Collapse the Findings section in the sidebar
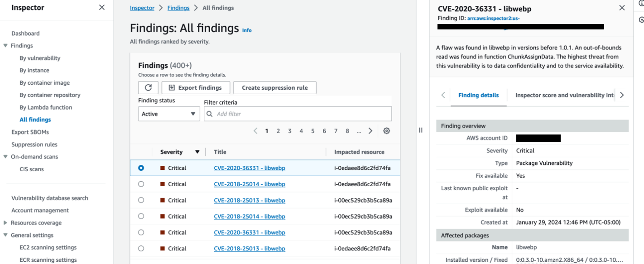644x264 pixels. [x=5, y=45]
